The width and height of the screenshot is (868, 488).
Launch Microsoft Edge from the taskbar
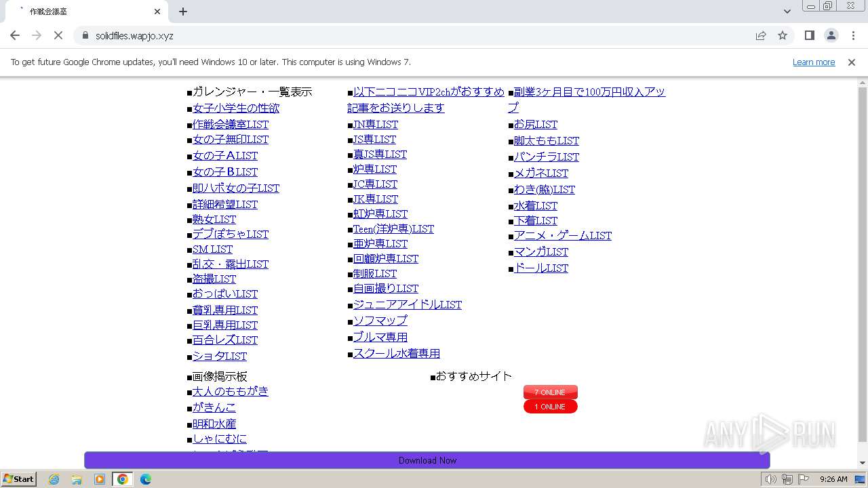(146, 479)
